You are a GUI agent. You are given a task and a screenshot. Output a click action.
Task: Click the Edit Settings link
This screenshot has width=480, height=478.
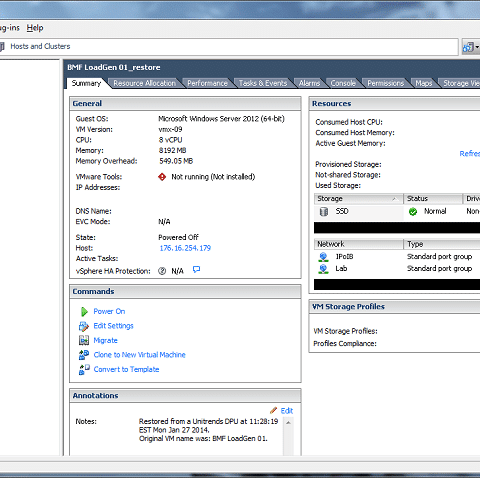tap(113, 326)
